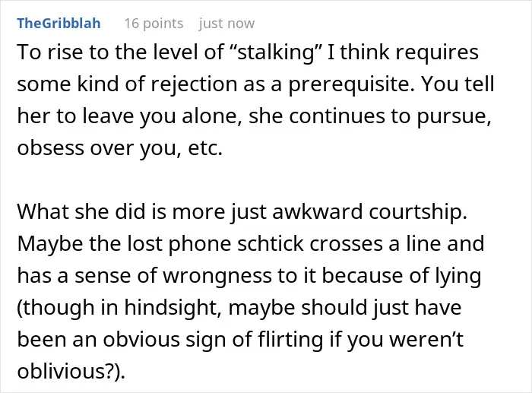Click the just now timestamp
This screenshot has height=393, width=532.
(226, 24)
